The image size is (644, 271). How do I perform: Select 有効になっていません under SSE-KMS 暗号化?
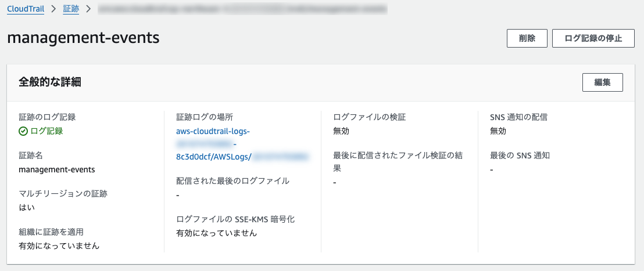(216, 233)
